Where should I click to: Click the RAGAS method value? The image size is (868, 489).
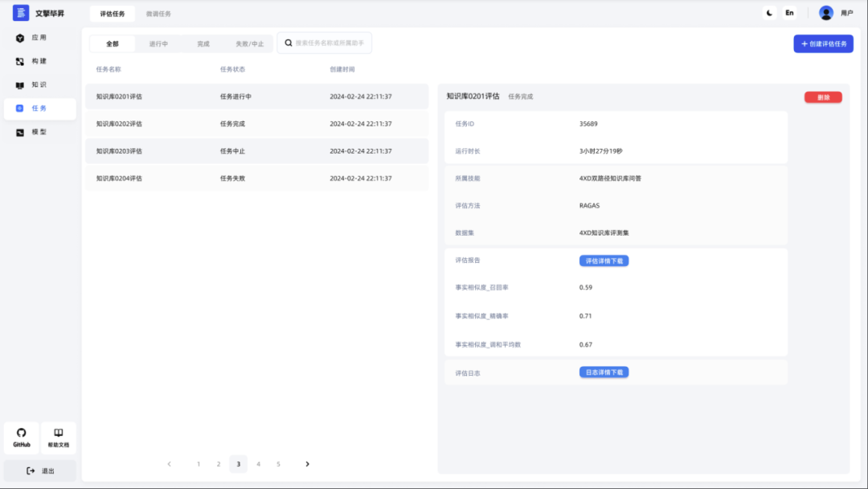coord(590,205)
